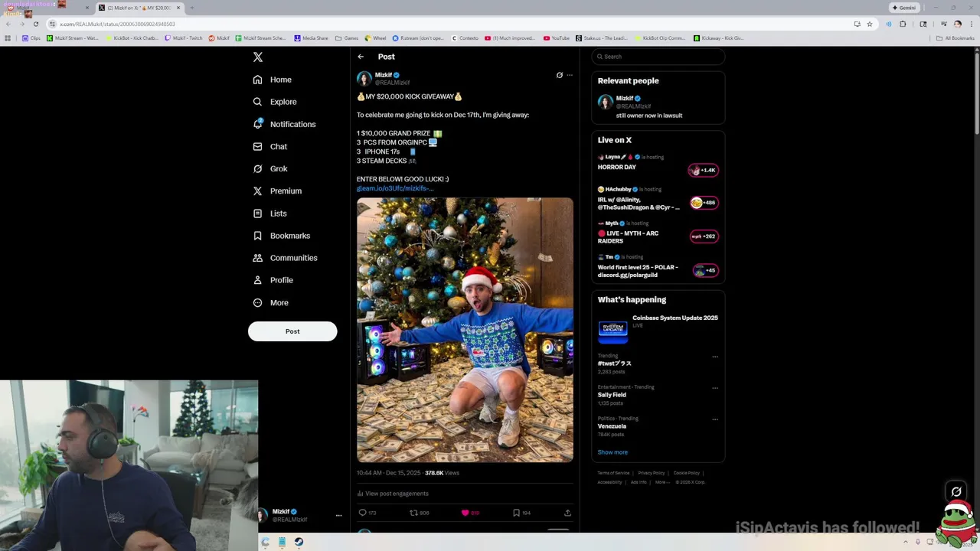Open the Media Share bookmark
The height and width of the screenshot is (551, 980).
pos(312,38)
